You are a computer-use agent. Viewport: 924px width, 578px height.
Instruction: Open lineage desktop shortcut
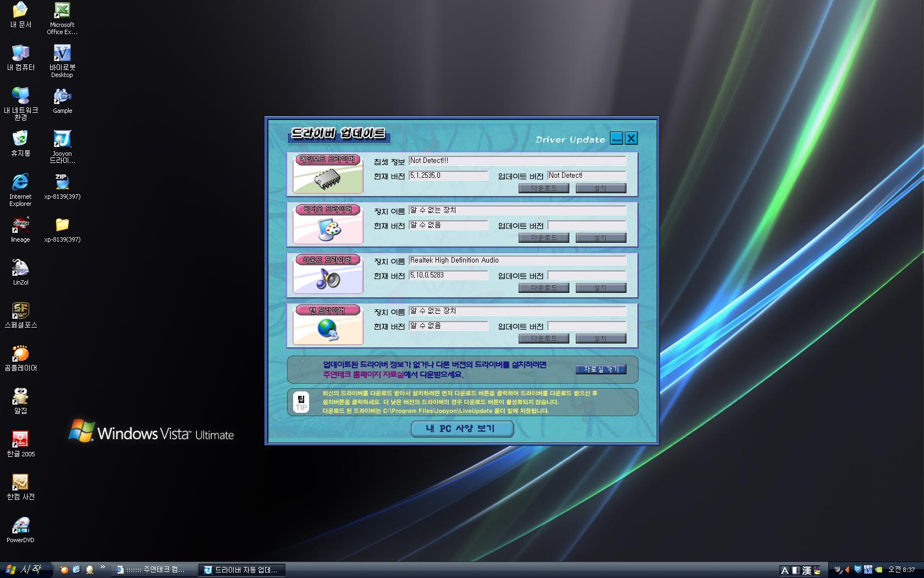[x=20, y=230]
